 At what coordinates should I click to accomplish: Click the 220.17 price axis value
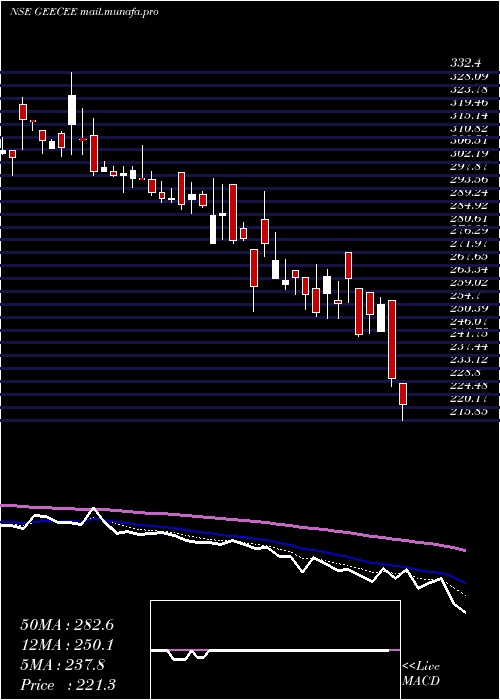[468, 398]
